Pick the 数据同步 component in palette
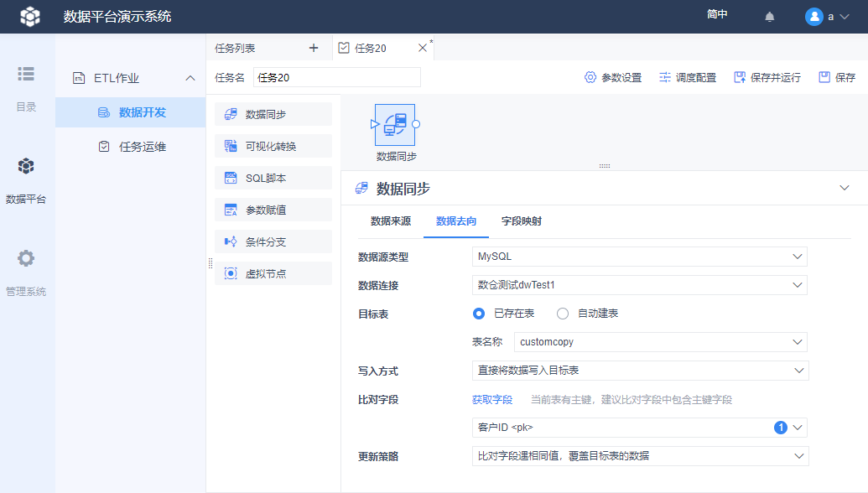868x493 pixels. point(273,115)
